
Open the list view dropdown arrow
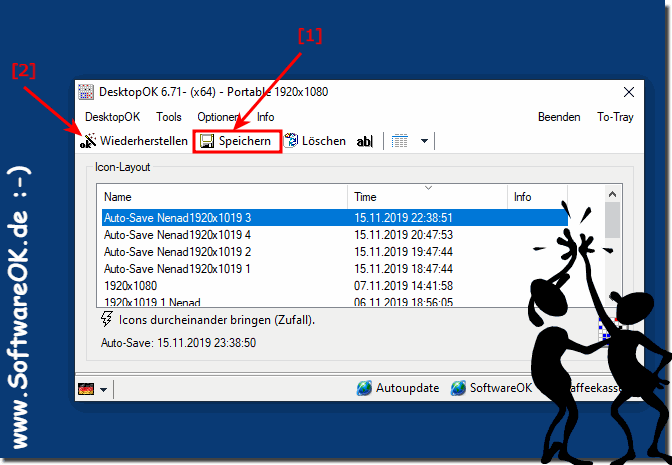tap(424, 141)
